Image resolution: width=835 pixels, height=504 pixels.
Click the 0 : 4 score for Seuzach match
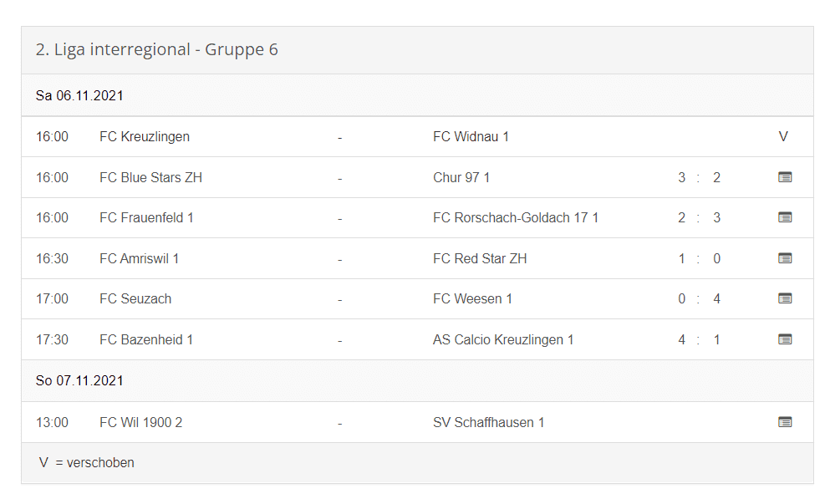click(x=699, y=298)
